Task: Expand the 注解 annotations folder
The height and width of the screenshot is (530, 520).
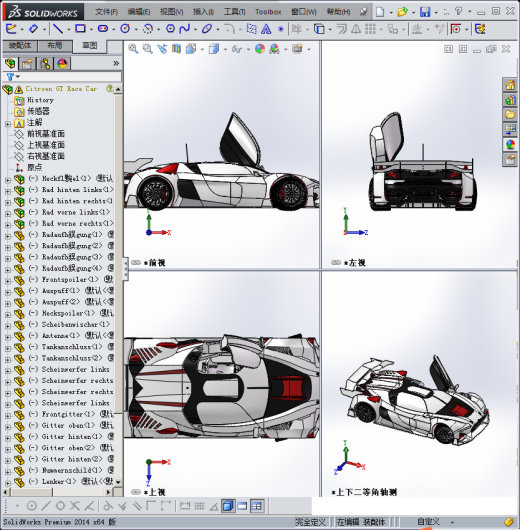Action: point(8,124)
